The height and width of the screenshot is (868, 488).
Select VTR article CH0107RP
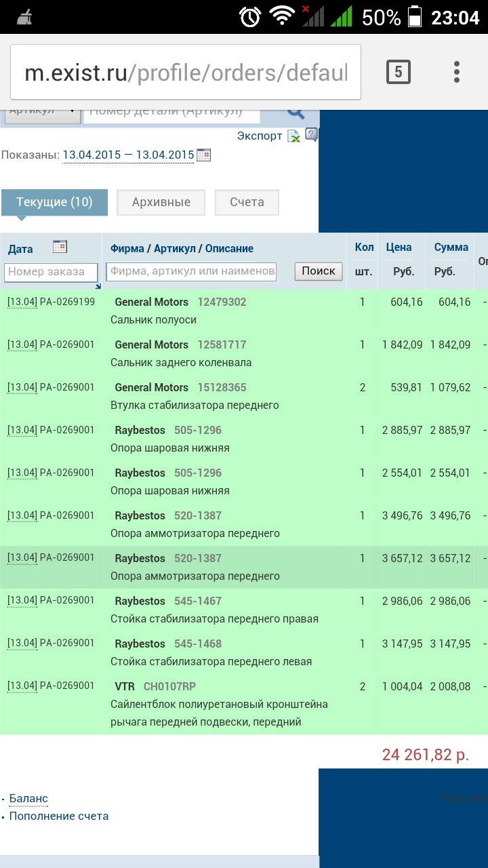point(169,686)
